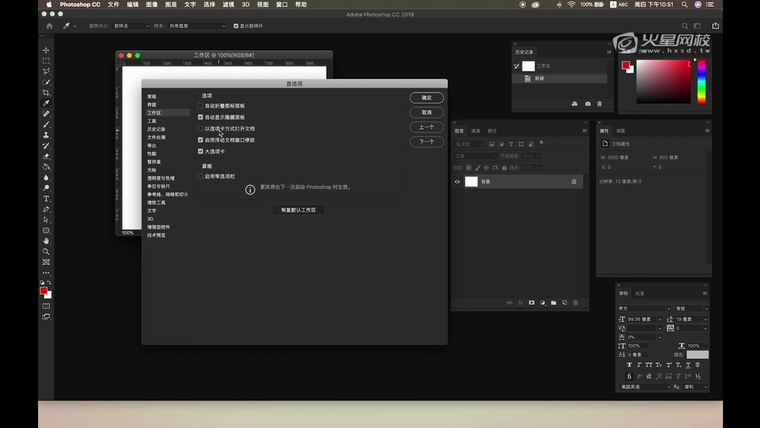760x428 pixels.
Task: Select the Move tool in the toolbar
Action: (46, 50)
